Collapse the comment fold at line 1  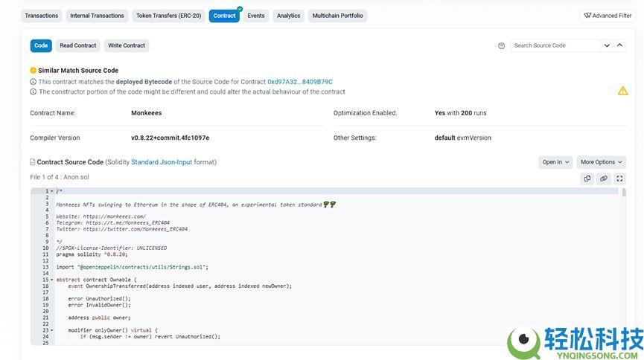[x=52, y=191]
